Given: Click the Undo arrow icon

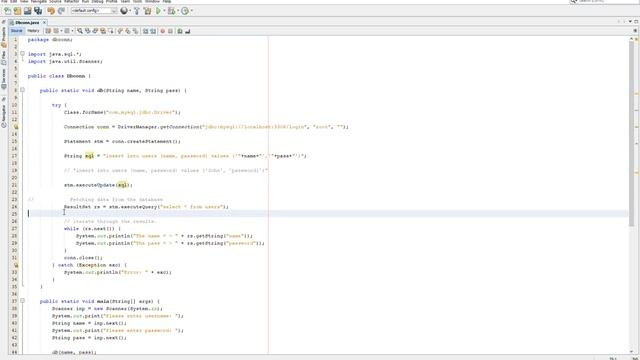Looking at the screenshot, I should pyautogui.click(x=51, y=11).
